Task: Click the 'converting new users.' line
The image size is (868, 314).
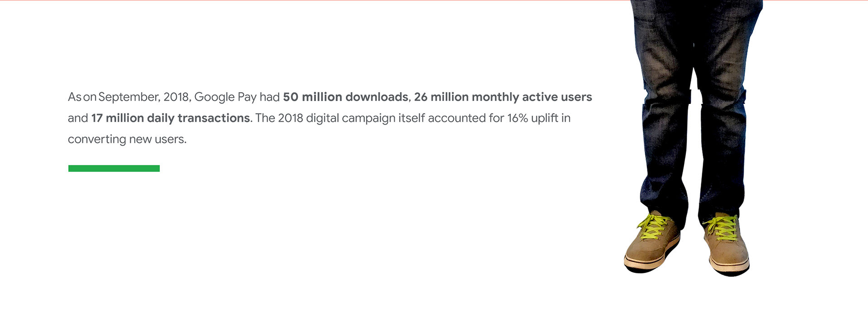Action: 127,139
